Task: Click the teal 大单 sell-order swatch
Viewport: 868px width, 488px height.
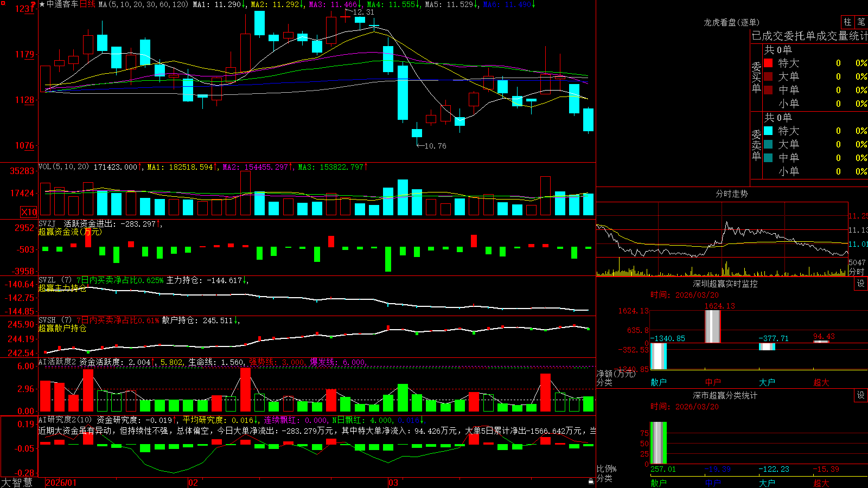Action: tap(768, 144)
